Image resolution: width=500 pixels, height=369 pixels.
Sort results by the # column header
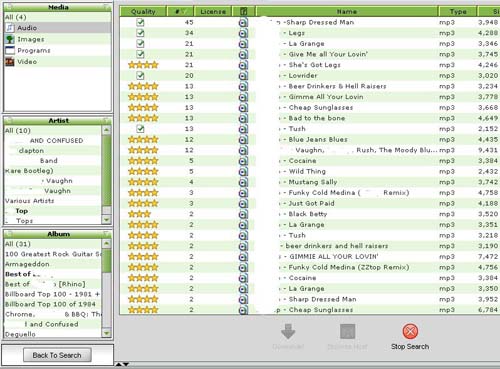click(180, 12)
